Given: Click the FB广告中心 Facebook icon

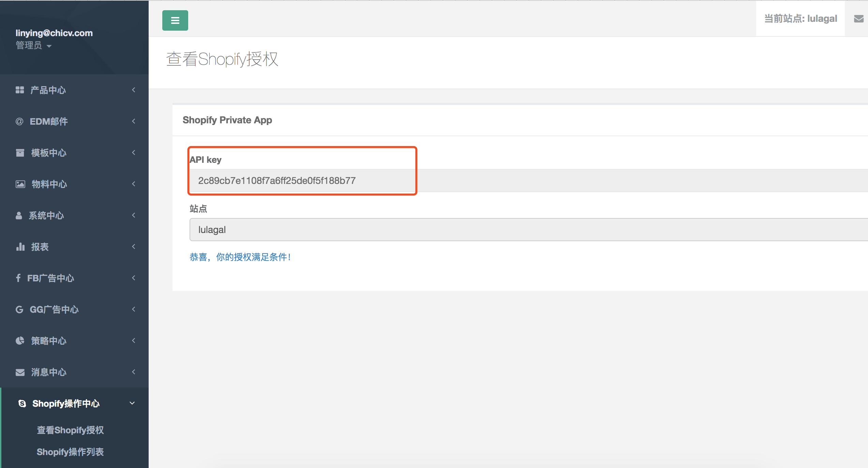Looking at the screenshot, I should (x=18, y=278).
